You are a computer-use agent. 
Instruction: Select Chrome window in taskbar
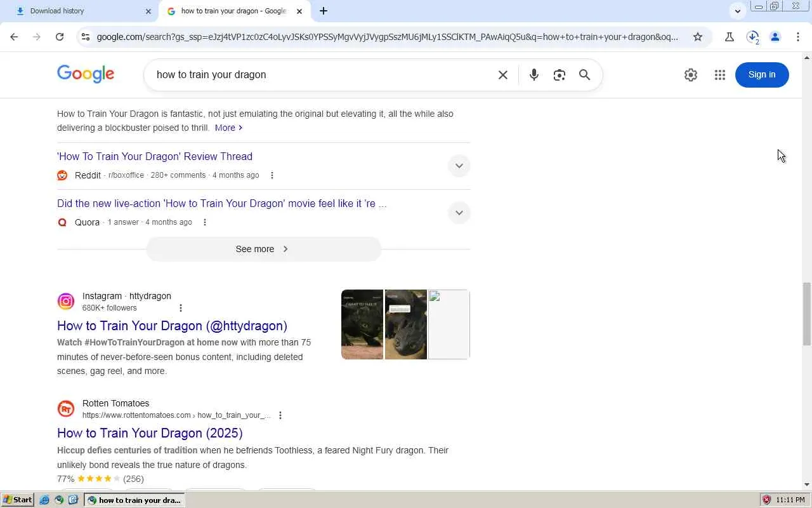click(134, 500)
